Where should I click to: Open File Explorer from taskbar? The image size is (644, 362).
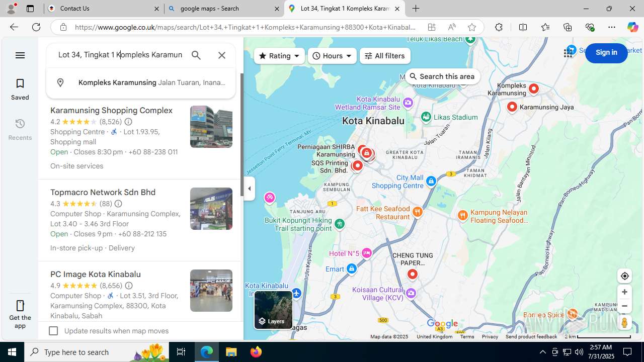click(x=231, y=352)
